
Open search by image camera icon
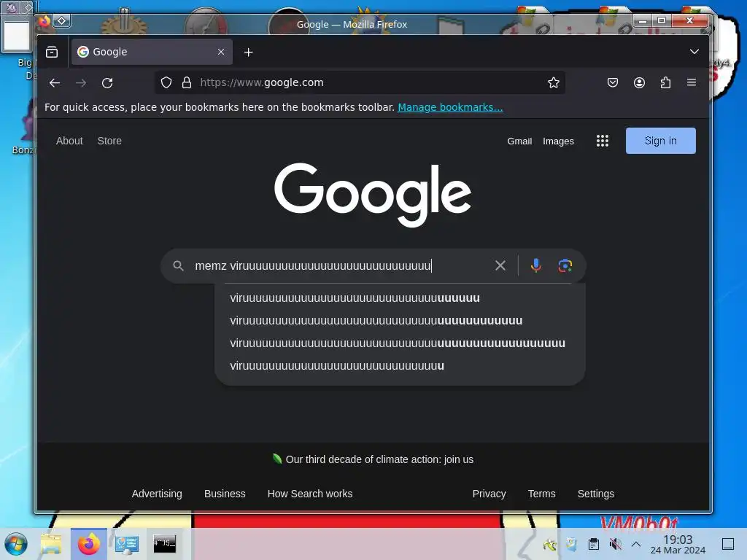(x=565, y=265)
